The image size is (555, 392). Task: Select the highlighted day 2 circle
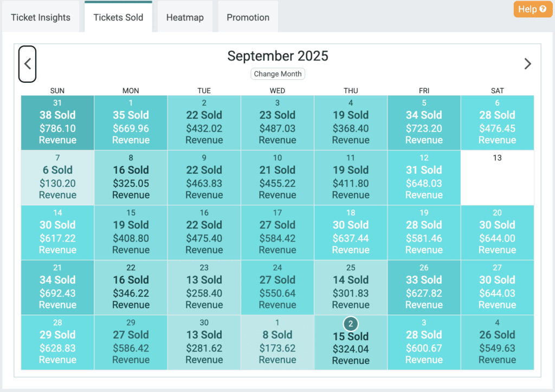(x=351, y=324)
